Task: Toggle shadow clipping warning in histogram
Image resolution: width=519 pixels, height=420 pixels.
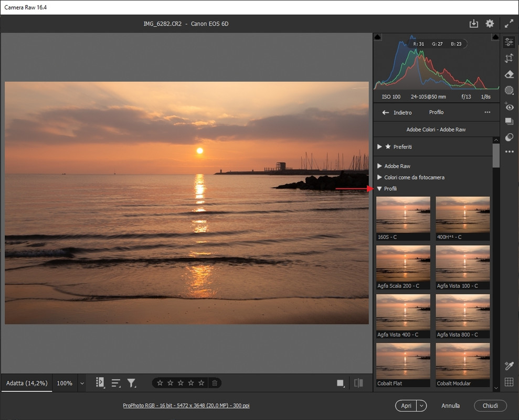Action: click(378, 37)
